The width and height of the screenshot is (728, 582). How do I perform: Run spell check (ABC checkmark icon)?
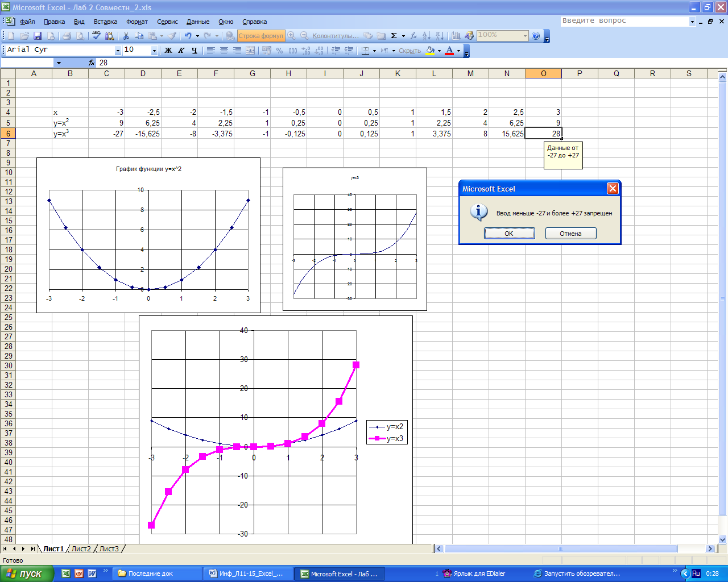click(x=96, y=36)
